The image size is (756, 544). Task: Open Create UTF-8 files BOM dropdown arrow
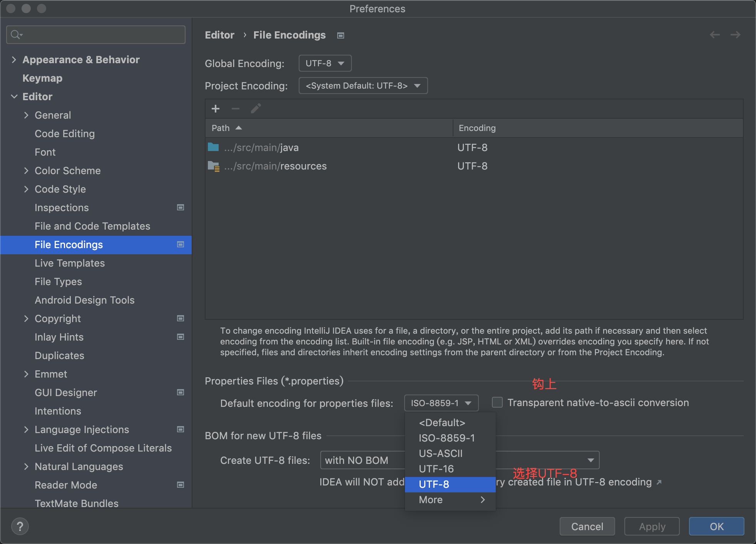[x=590, y=460]
